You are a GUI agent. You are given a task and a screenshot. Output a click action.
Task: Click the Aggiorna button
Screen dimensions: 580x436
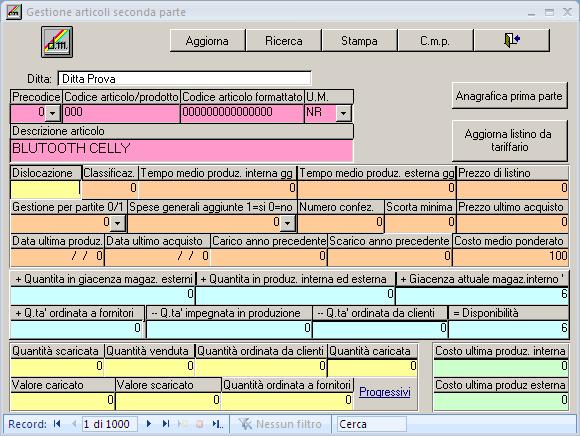(x=207, y=40)
